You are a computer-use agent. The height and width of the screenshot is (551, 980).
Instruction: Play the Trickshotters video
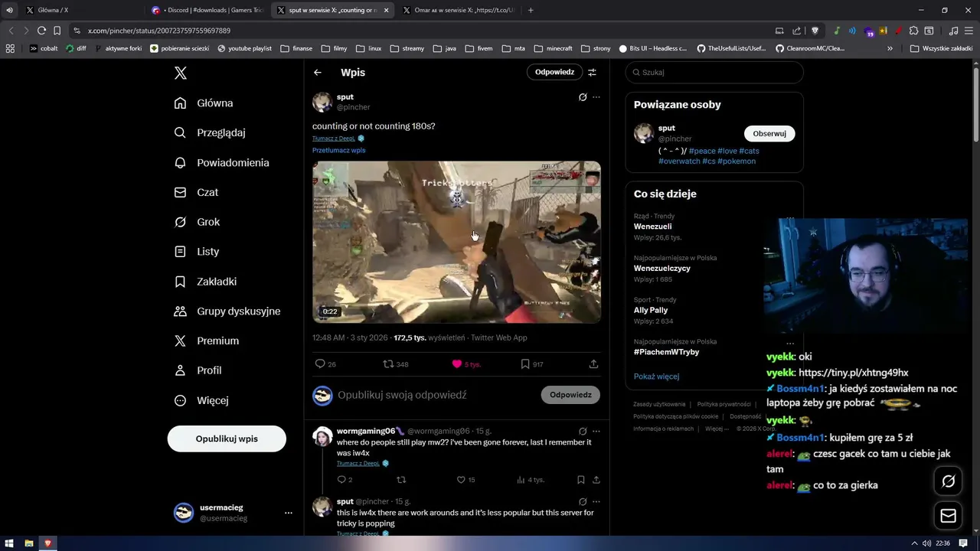[x=456, y=242]
